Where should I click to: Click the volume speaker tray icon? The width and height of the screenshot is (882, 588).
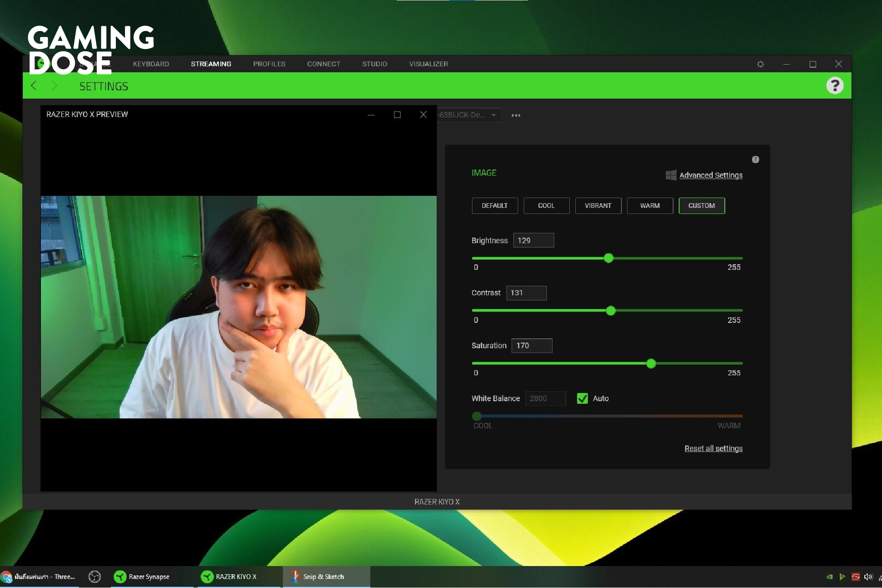[x=868, y=577]
